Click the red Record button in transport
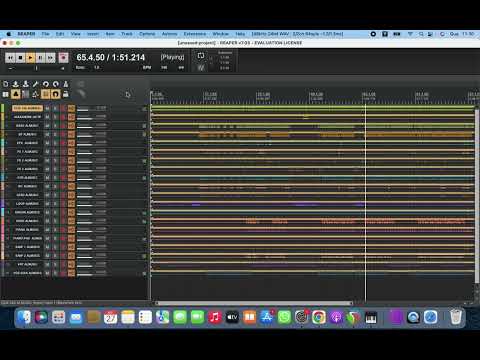 (x=63, y=58)
